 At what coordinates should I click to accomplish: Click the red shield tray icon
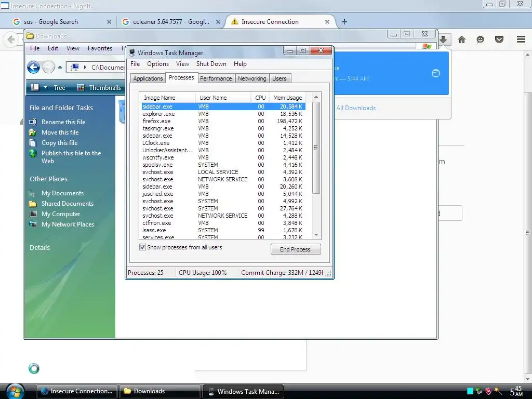coord(488,391)
